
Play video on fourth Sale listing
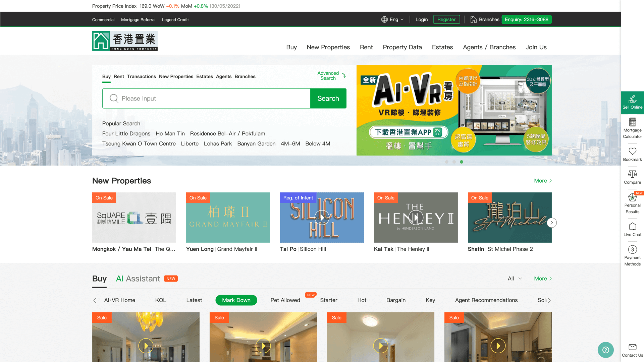[498, 346]
